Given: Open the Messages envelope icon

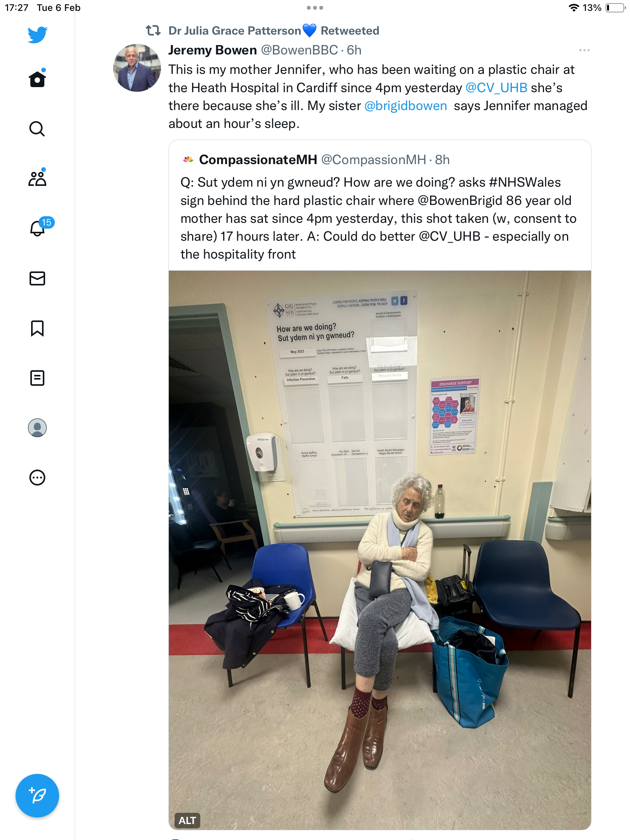Looking at the screenshot, I should [x=37, y=278].
